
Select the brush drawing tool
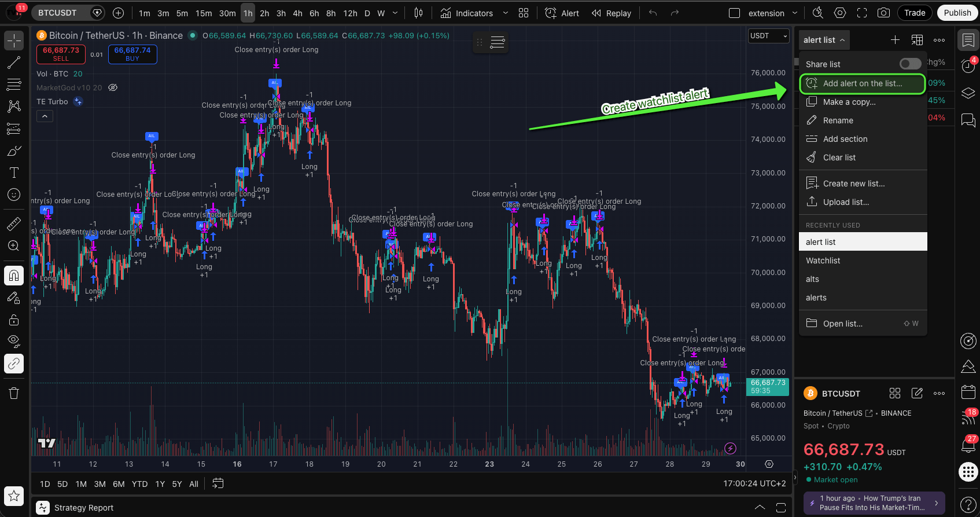point(14,151)
